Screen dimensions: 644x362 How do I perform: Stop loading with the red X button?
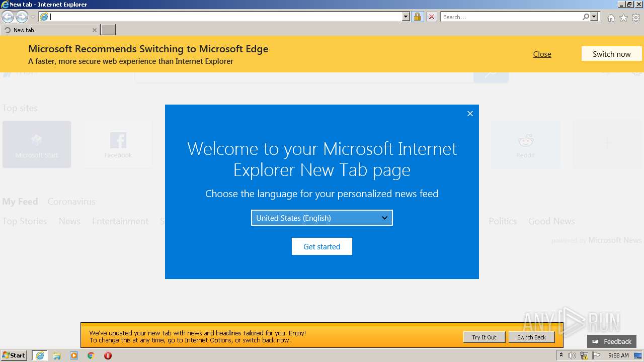tap(432, 17)
